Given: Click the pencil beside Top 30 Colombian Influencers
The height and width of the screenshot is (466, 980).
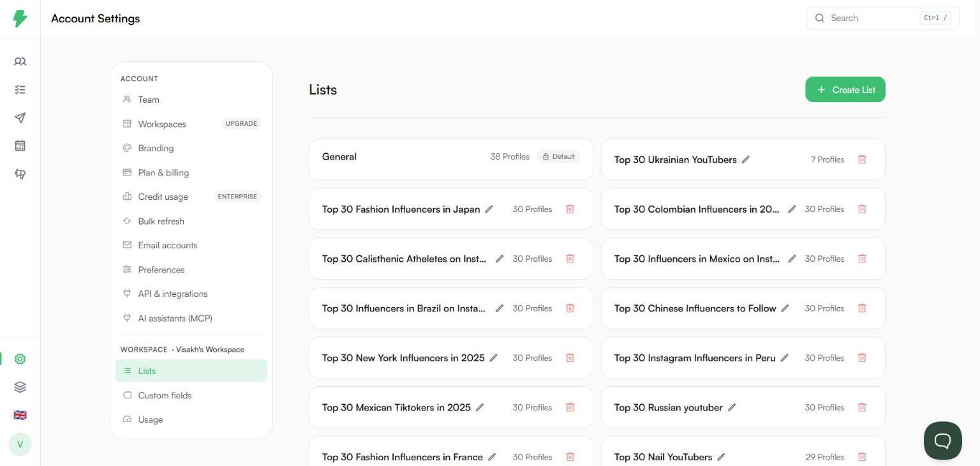Looking at the screenshot, I should coord(792,209).
